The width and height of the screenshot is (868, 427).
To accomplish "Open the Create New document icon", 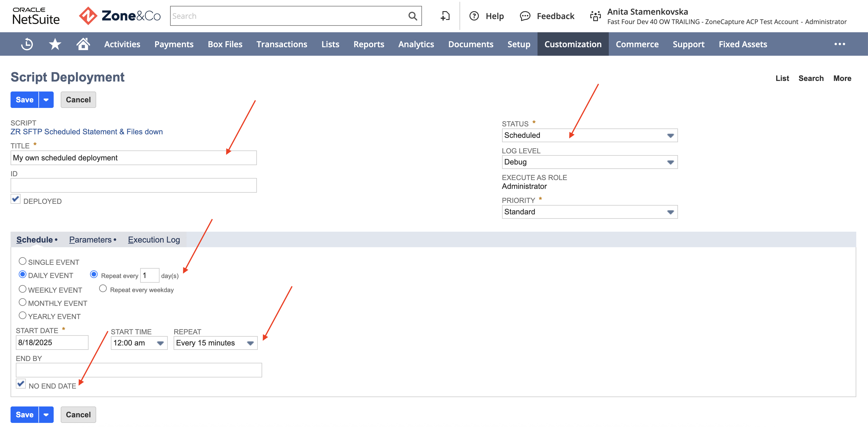I will 445,16.
